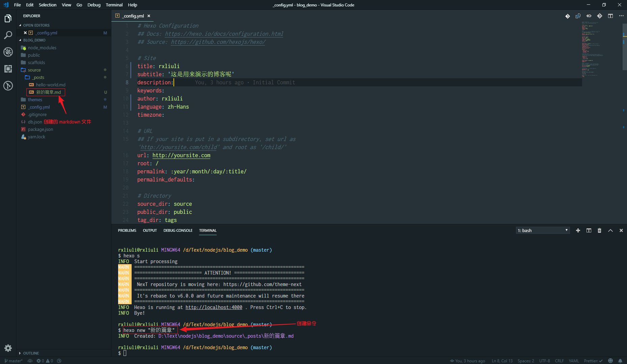
Task: Kill the terminal with trash icon
Action: [600, 230]
